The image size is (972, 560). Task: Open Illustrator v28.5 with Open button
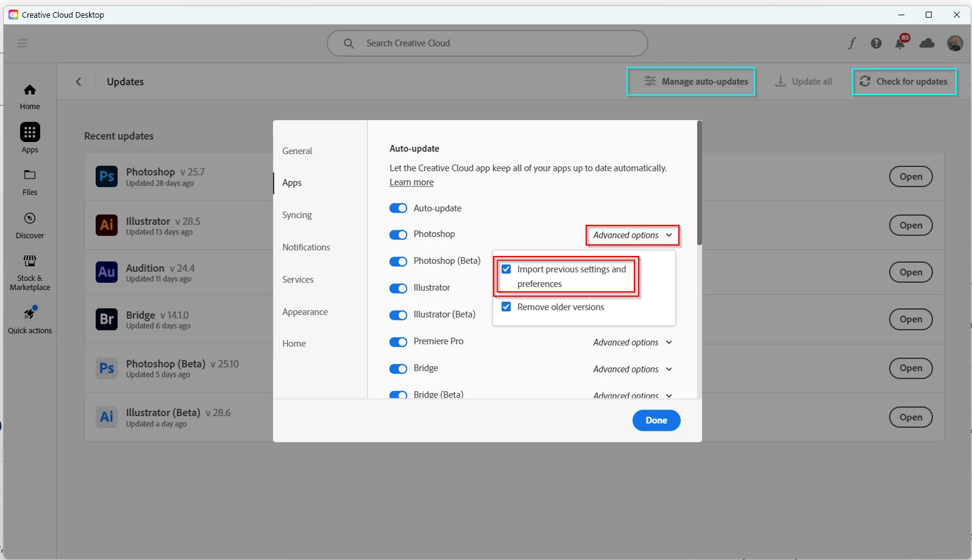click(x=911, y=225)
